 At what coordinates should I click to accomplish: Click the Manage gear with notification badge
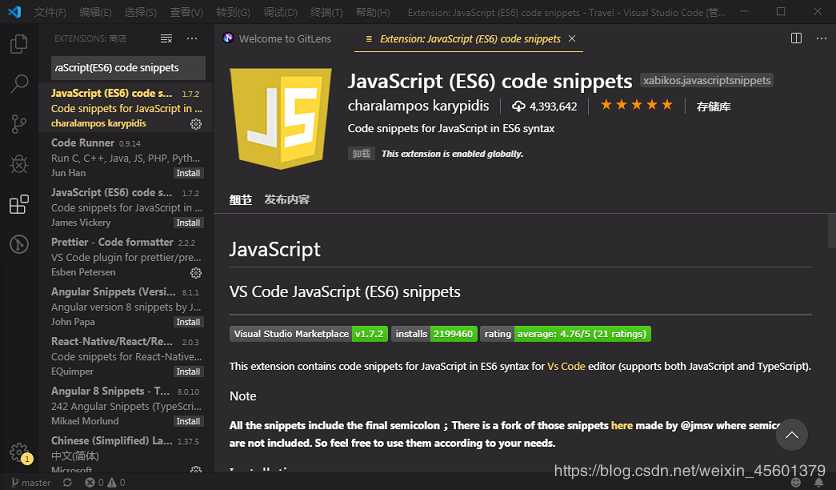18,453
